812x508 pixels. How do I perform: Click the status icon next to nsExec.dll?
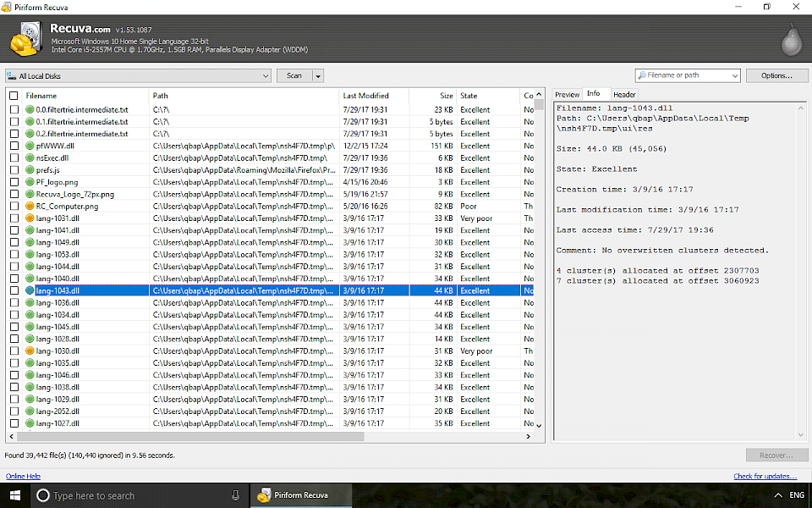point(30,157)
